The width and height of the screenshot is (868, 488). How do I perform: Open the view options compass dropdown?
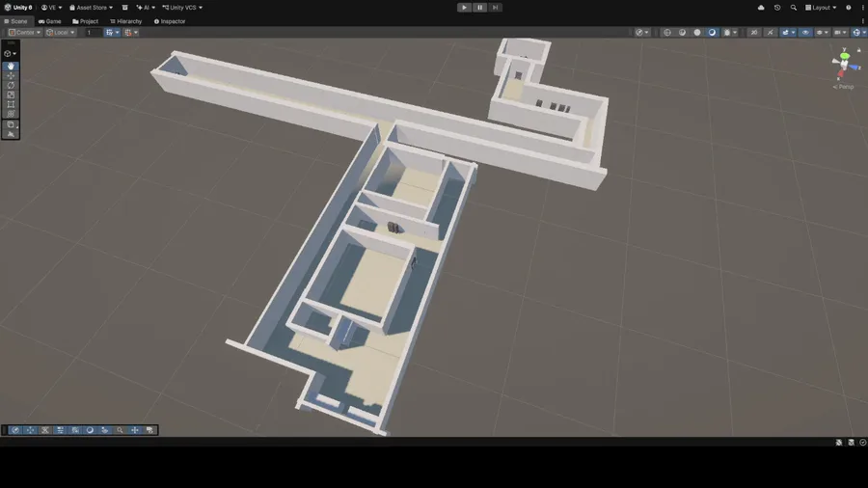point(642,32)
